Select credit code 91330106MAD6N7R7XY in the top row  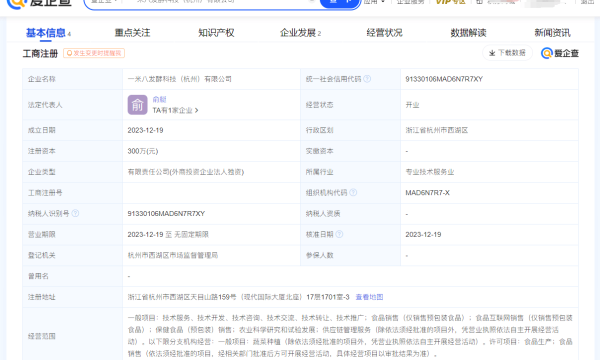pyautogui.click(x=444, y=79)
